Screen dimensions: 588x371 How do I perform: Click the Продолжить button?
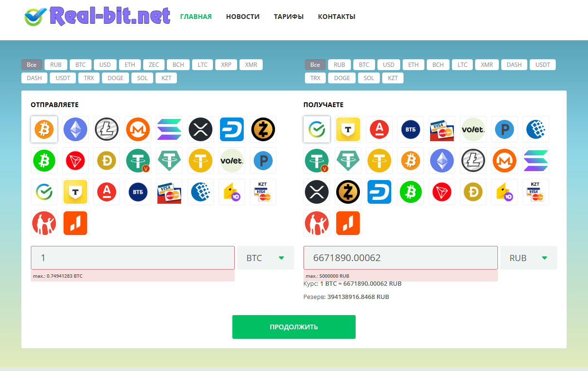(x=294, y=327)
